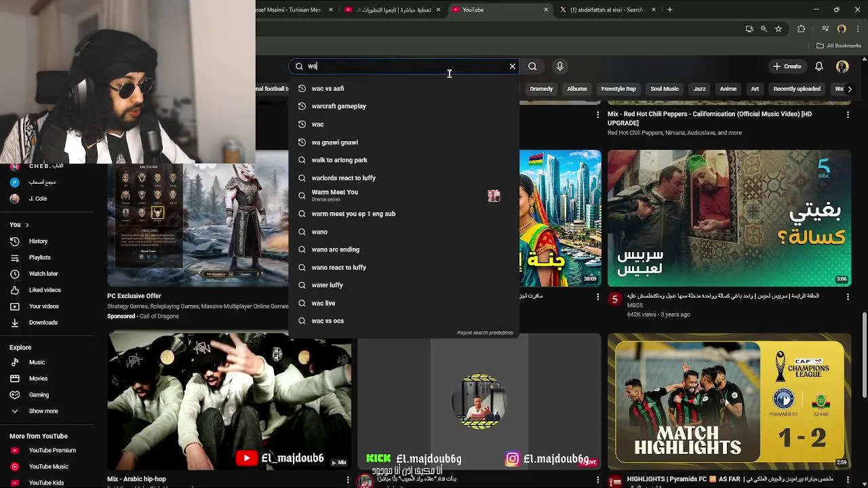Select the 'Warm Meet You' drama series suggestion

tap(404, 196)
